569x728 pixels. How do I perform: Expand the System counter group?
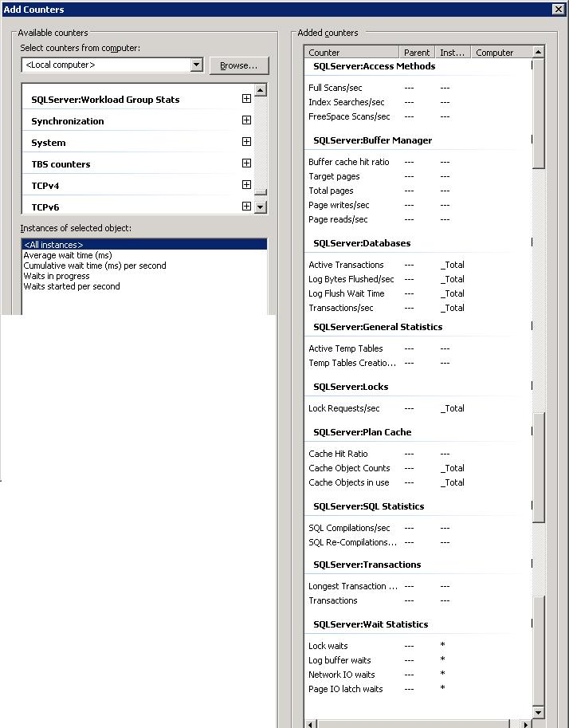point(246,142)
